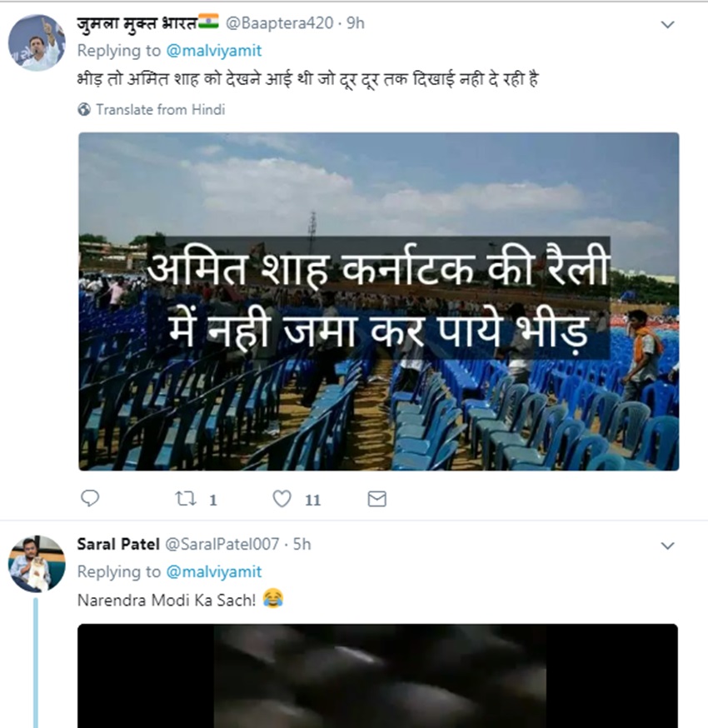708x728 pixels.
Task: Click the 9h timestamp on the first tweet
Action: [x=356, y=23]
